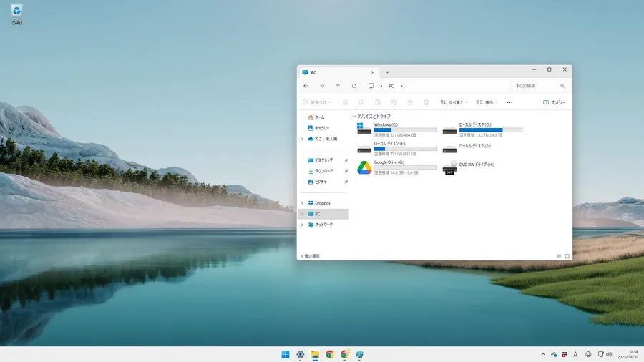Collapse the デバイスとドライブ group

tap(353, 116)
